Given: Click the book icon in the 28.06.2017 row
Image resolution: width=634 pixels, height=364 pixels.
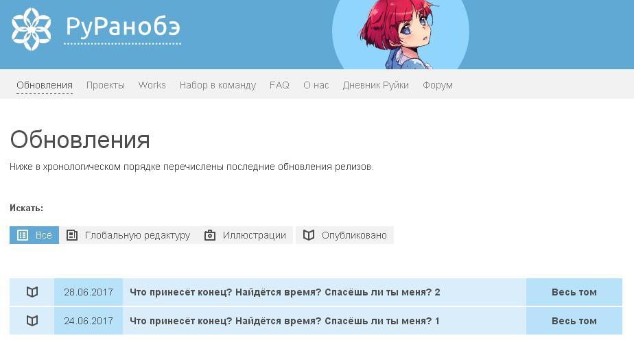Looking at the screenshot, I should click(x=32, y=292).
